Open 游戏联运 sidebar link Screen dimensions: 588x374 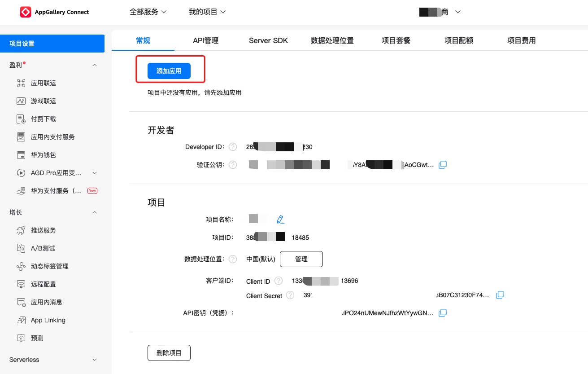click(x=44, y=101)
